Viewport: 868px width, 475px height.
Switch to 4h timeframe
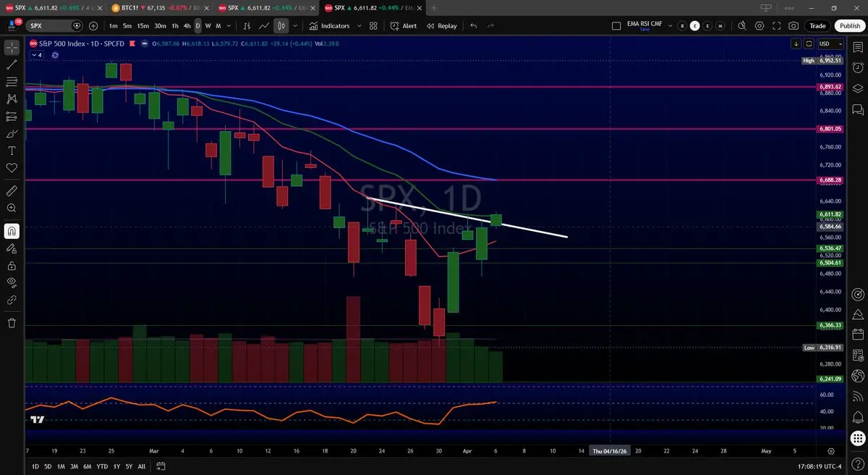[187, 26]
